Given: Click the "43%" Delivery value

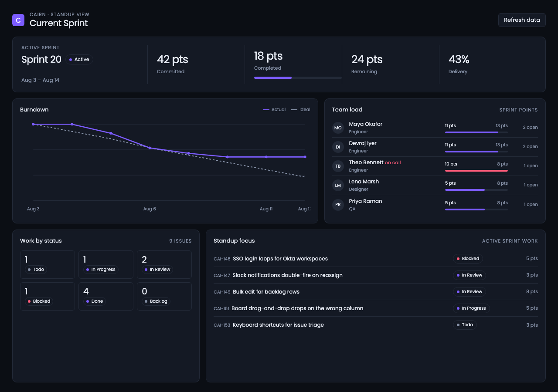Looking at the screenshot, I should tap(459, 59).
